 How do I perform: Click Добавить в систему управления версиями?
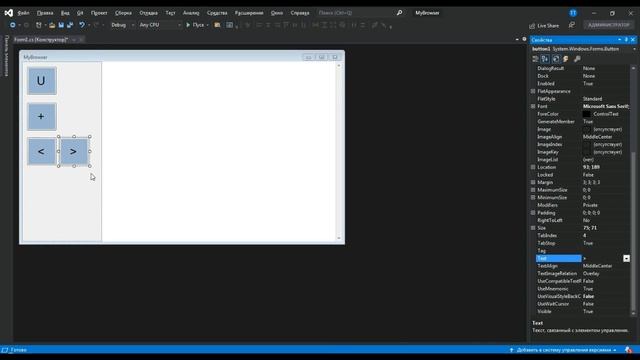click(563, 350)
